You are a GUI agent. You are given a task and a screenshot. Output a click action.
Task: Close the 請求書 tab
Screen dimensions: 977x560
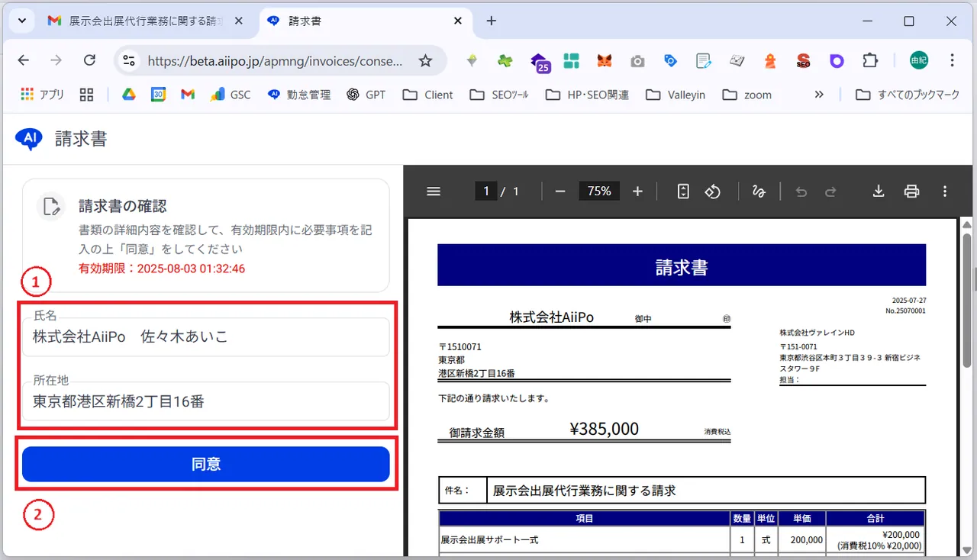(x=457, y=21)
